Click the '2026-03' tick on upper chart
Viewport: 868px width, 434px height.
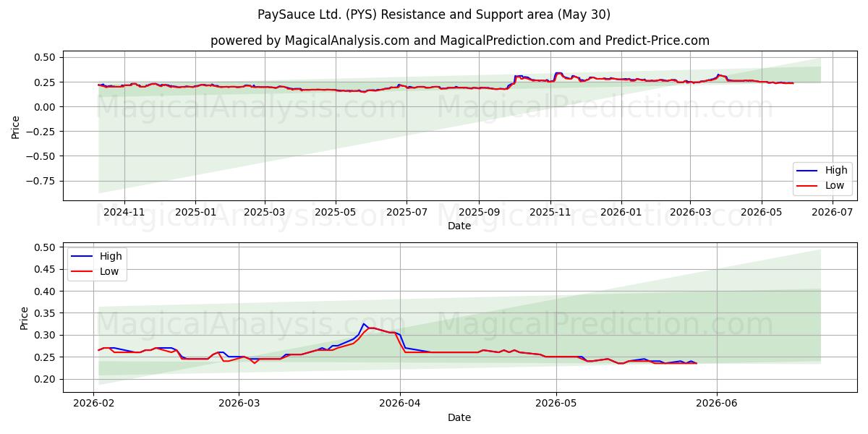[x=690, y=212]
